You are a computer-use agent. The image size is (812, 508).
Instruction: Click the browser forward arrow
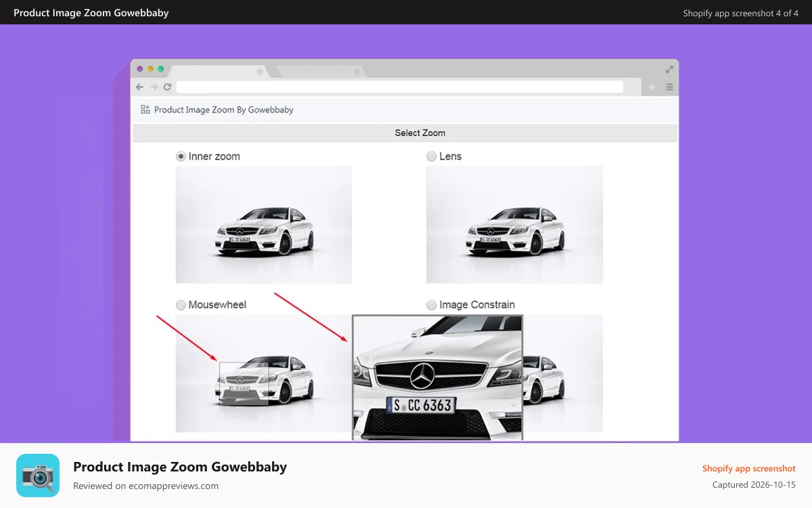pyautogui.click(x=154, y=87)
